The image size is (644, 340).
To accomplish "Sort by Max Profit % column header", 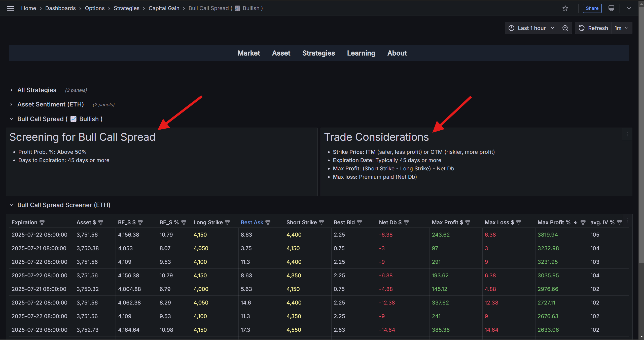I will pyautogui.click(x=554, y=222).
